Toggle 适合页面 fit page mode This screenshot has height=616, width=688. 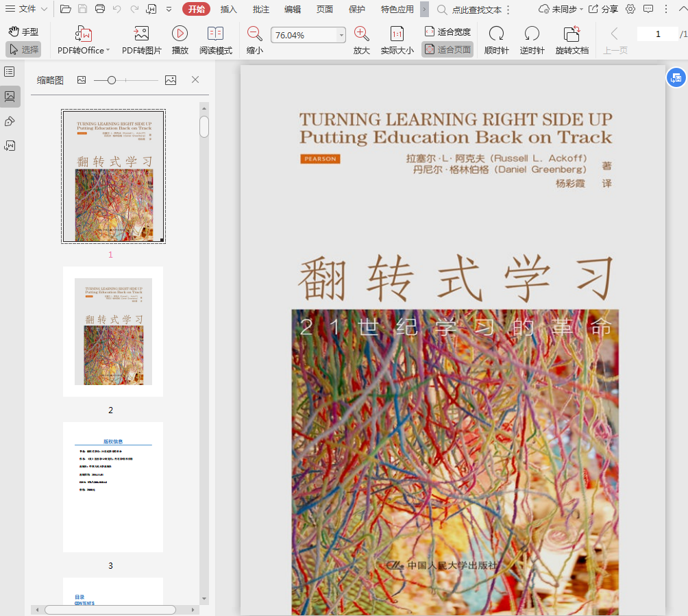tap(447, 49)
